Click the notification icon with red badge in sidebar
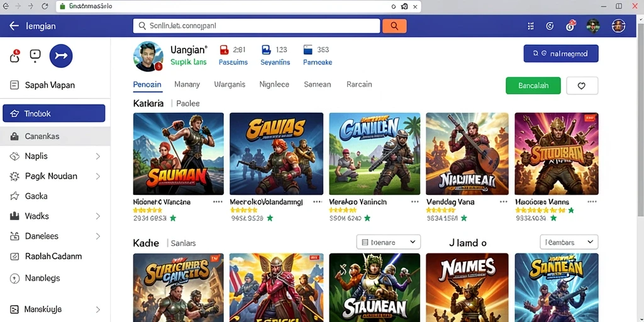The height and width of the screenshot is (322, 644). (14, 56)
